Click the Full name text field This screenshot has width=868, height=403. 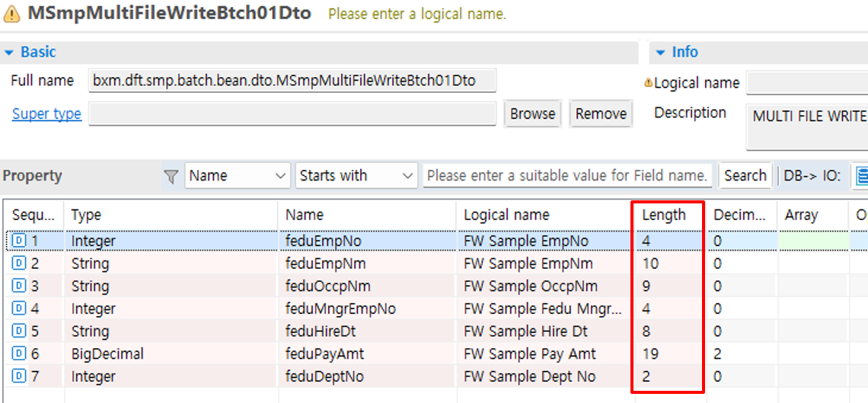(x=292, y=81)
